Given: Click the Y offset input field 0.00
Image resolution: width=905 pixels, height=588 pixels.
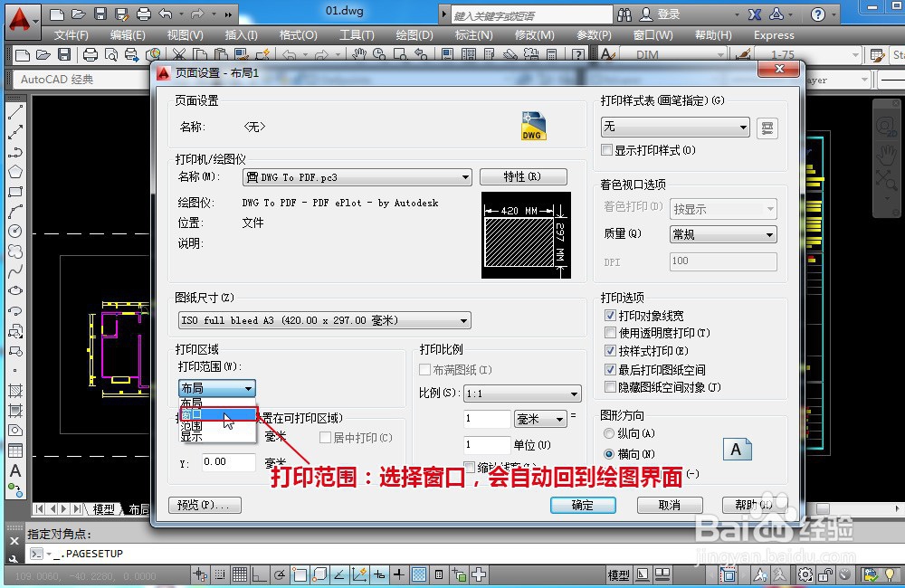Looking at the screenshot, I should click(228, 461).
